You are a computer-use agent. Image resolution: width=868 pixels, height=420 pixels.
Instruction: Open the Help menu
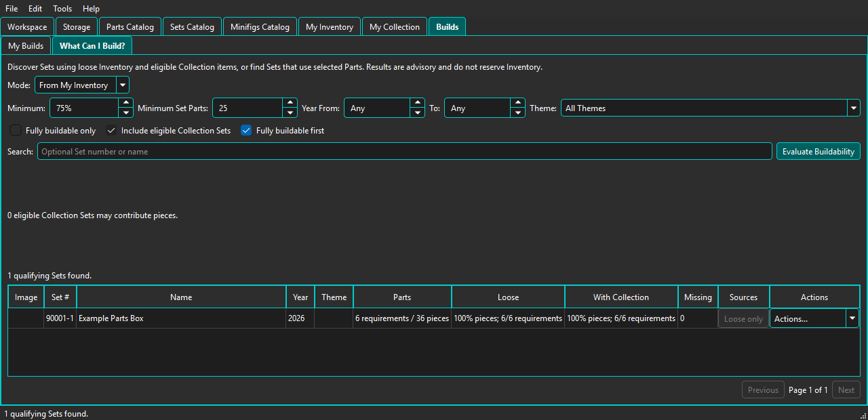tap(91, 9)
